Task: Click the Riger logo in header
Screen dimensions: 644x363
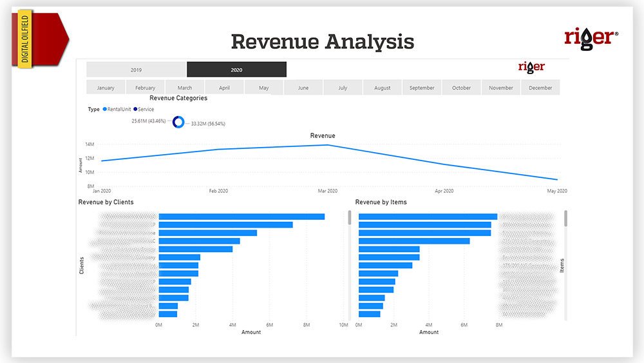Action: [591, 37]
